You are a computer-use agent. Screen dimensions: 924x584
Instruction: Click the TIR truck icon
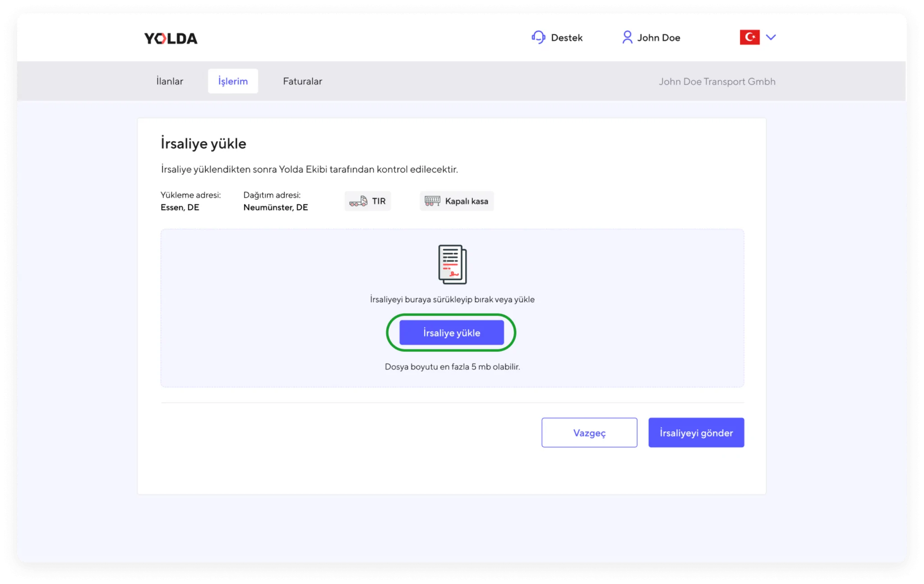(358, 201)
